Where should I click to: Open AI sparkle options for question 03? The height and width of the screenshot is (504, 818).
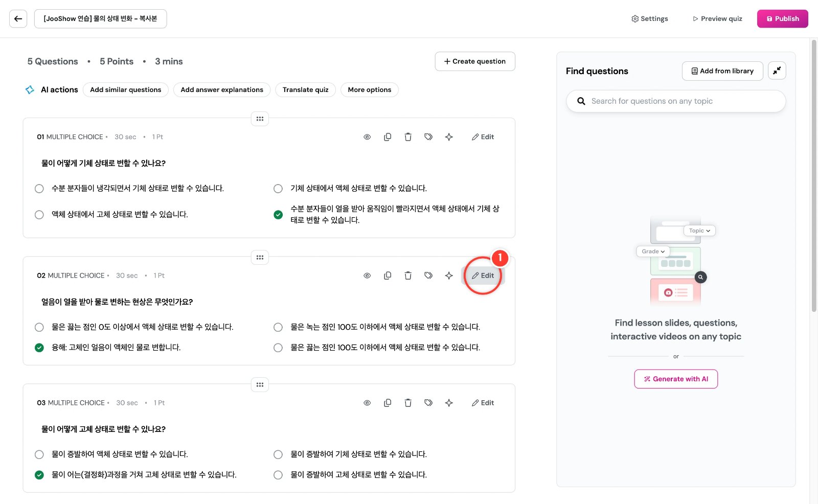click(449, 403)
